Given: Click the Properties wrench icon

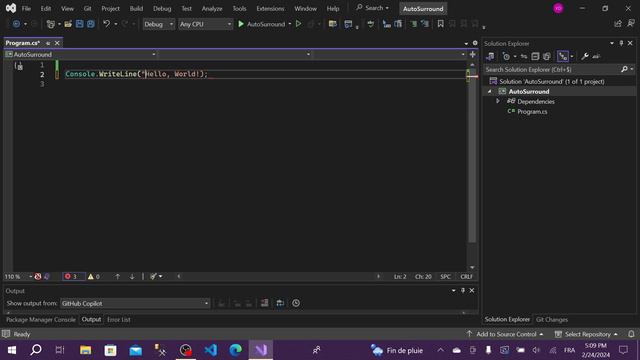Looking at the screenshot, I should tap(585, 56).
